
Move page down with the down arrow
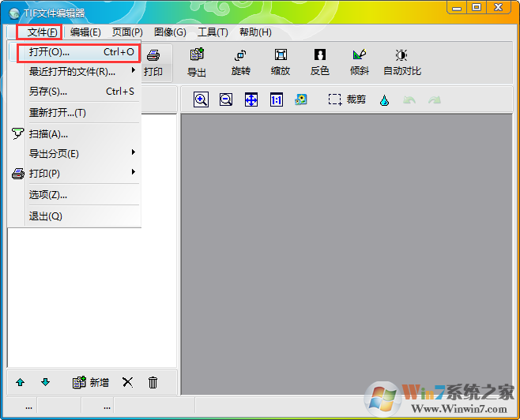(45, 382)
